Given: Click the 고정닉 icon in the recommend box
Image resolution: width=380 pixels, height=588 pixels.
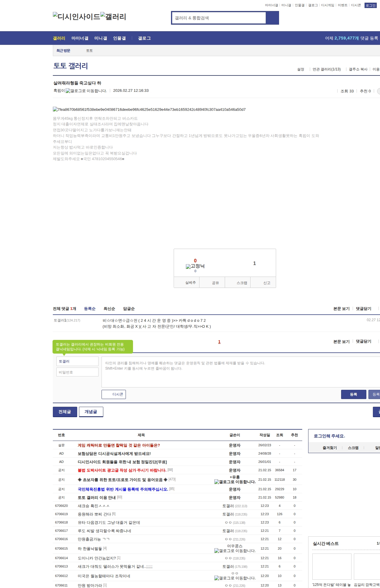Looking at the screenshot, I should (195, 266).
